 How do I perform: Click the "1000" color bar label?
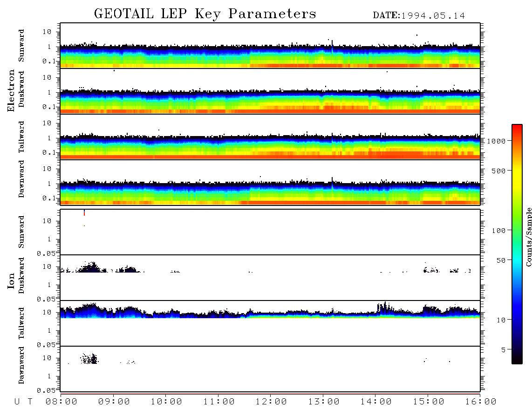tap(496, 141)
